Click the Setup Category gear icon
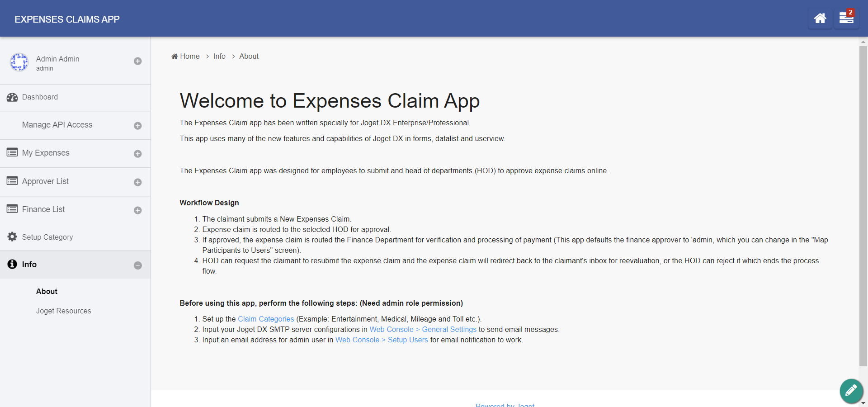Image resolution: width=868 pixels, height=407 pixels. click(x=12, y=237)
